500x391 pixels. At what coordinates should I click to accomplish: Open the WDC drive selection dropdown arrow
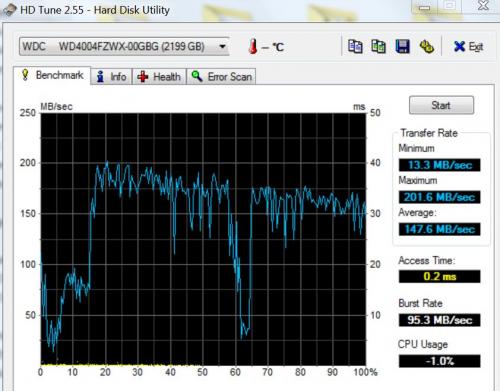[x=222, y=46]
